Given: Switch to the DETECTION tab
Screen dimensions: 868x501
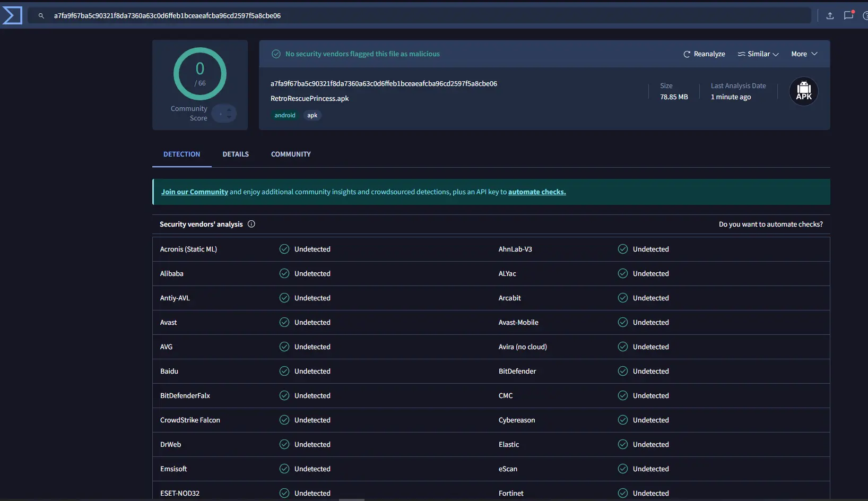Looking at the screenshot, I should [x=182, y=154].
